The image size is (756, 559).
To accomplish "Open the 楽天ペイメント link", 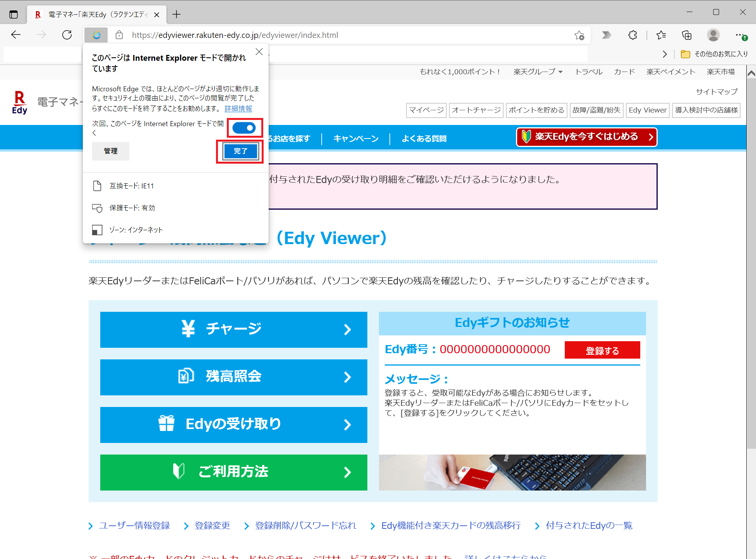I will click(670, 72).
